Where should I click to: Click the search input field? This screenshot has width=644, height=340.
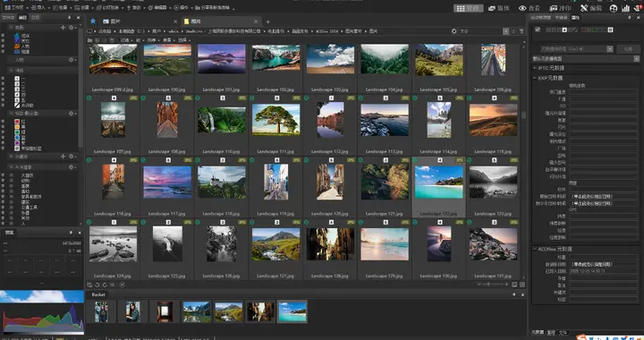coord(480,31)
